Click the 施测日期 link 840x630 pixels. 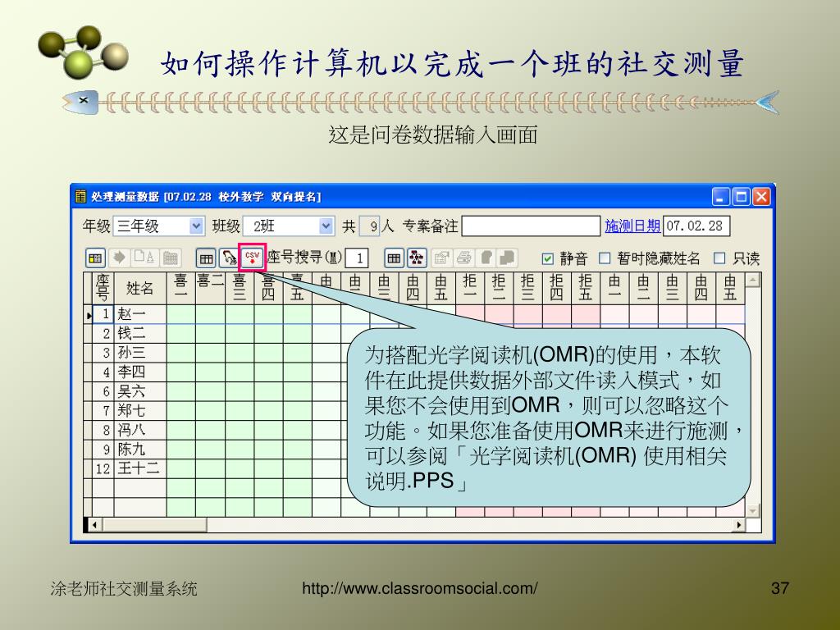click(632, 226)
